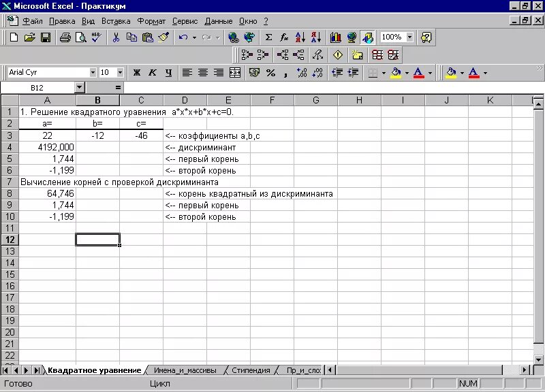Toggle bold Ж formatting
The image size is (545, 392).
(137, 73)
